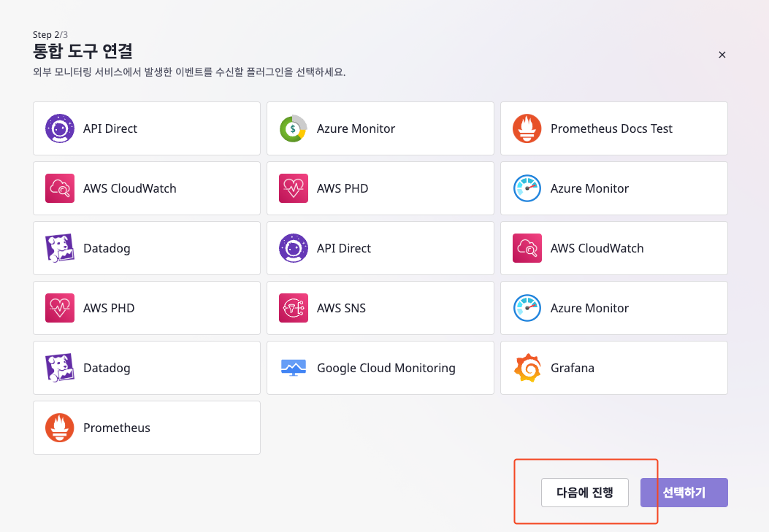Click Azure Monitor gauge icon right of AWS SNS
This screenshot has width=769, height=532.
click(527, 308)
